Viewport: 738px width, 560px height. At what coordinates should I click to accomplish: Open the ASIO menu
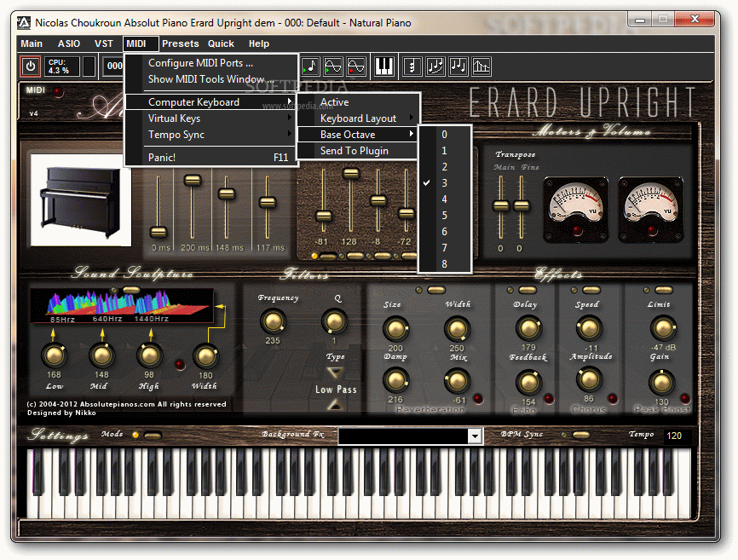(69, 43)
